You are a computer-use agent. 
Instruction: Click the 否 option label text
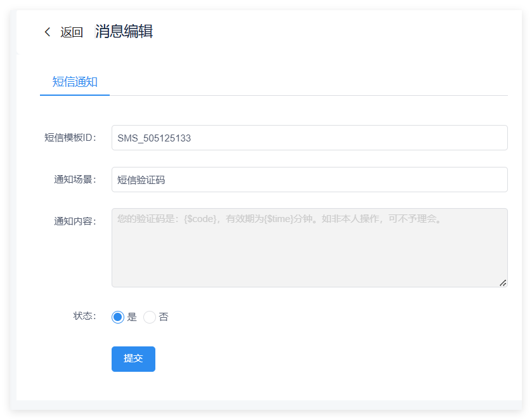[164, 317]
